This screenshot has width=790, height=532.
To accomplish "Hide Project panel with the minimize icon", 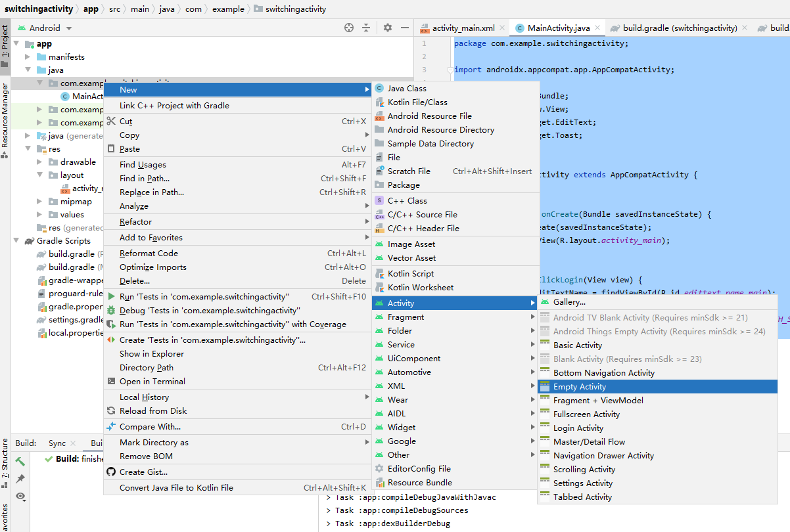I will pos(405,28).
